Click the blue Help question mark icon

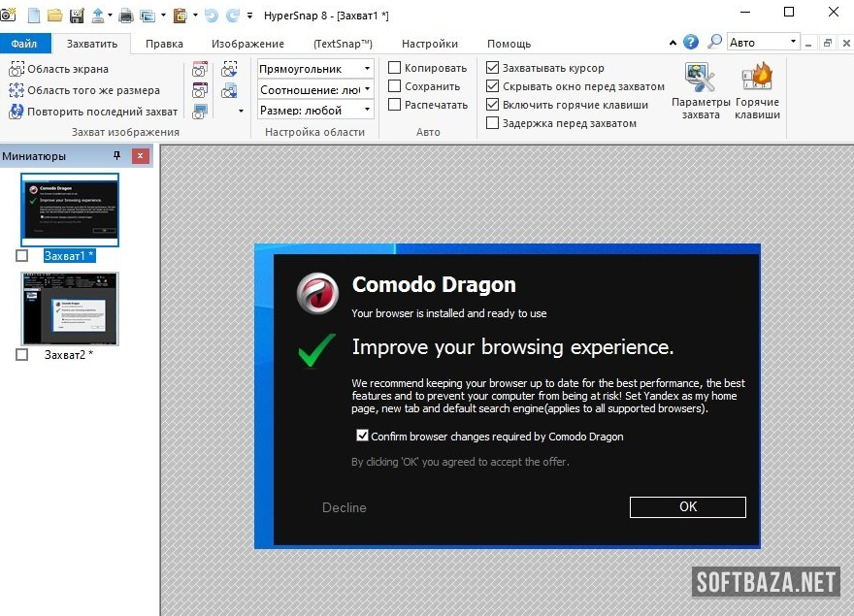click(691, 42)
